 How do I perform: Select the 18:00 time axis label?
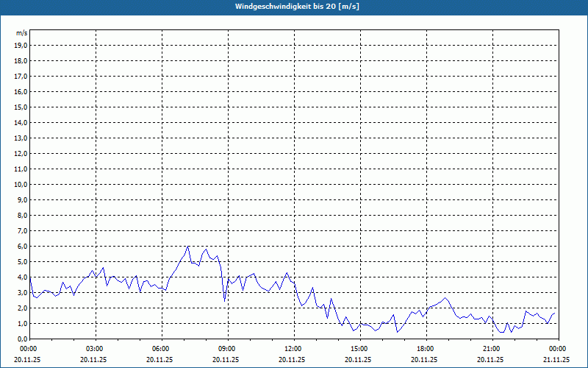coord(426,349)
